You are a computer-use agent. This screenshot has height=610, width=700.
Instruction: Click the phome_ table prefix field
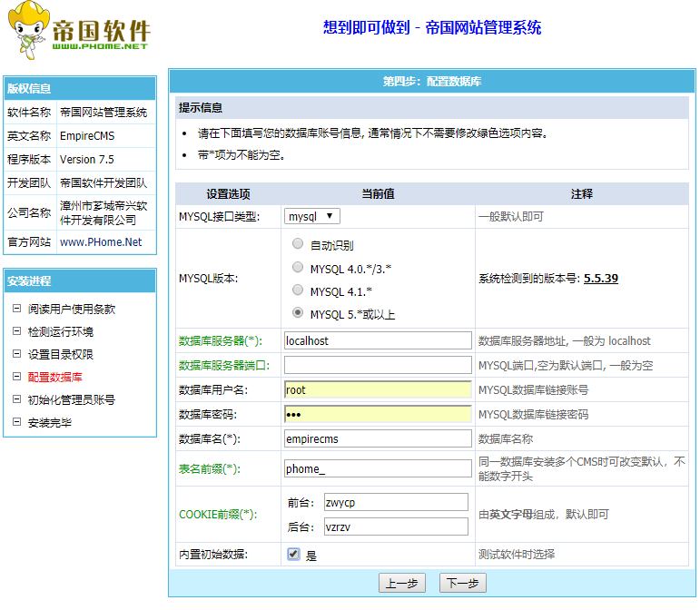click(378, 468)
